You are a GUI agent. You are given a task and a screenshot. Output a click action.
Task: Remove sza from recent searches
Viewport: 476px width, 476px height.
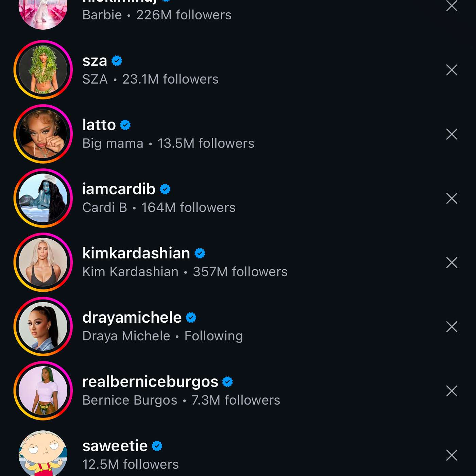pos(452,70)
